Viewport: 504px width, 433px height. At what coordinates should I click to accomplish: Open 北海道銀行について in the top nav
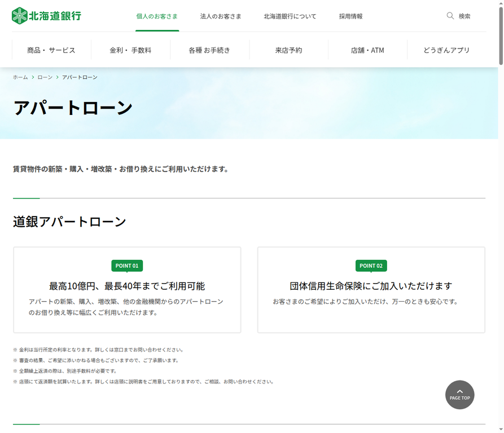coord(290,16)
